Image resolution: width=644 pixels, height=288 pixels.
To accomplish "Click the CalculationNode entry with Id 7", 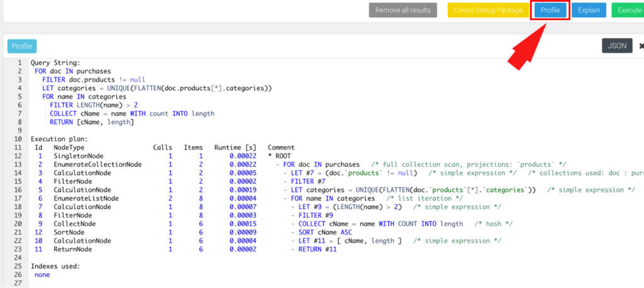I will [x=82, y=207].
